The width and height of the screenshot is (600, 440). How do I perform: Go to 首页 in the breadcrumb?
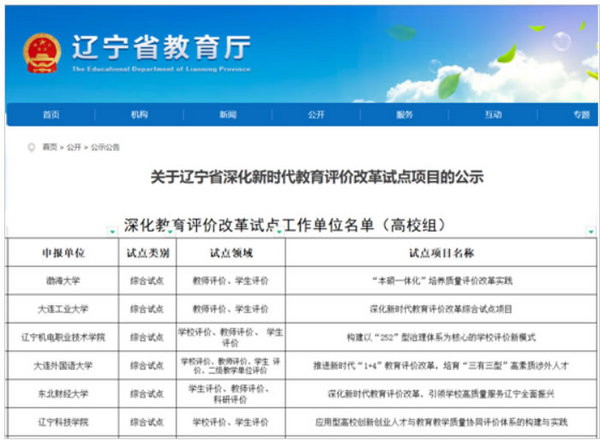(50, 147)
